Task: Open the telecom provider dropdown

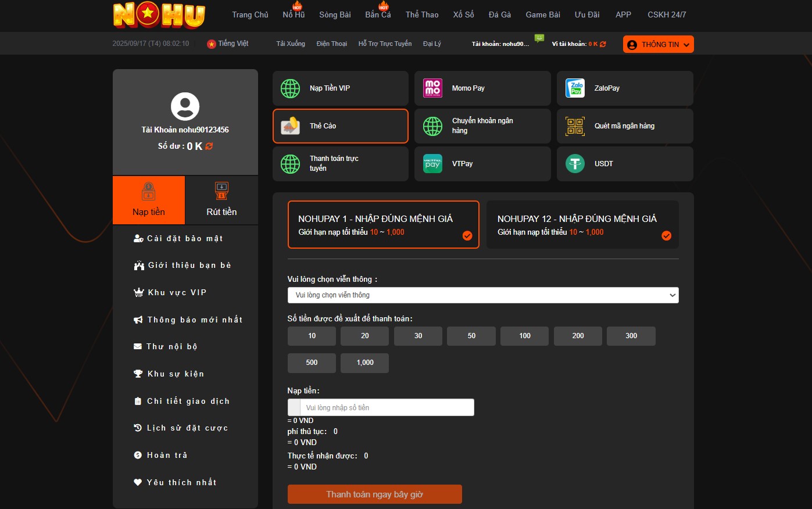Action: click(482, 295)
